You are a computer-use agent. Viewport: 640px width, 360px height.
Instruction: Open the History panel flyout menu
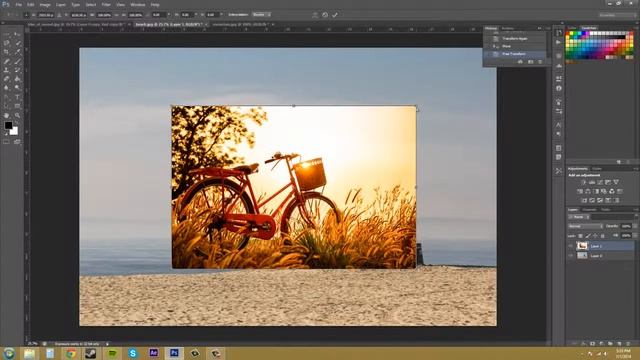[x=548, y=28]
